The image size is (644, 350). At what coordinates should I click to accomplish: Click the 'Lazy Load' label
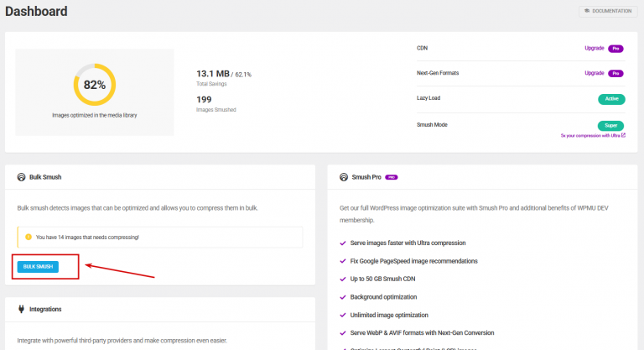click(x=428, y=98)
